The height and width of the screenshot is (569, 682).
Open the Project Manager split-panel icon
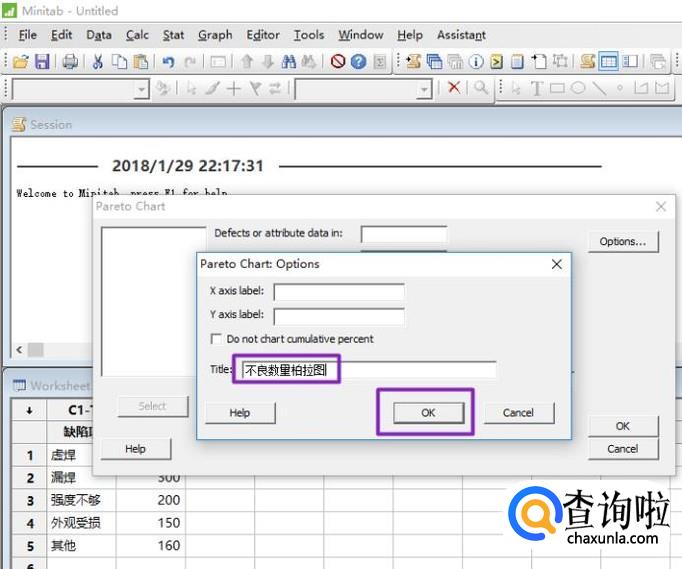pyautogui.click(x=630, y=62)
